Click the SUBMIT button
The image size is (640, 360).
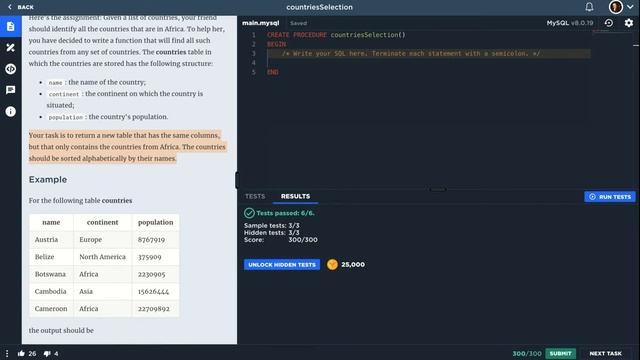[560, 353]
